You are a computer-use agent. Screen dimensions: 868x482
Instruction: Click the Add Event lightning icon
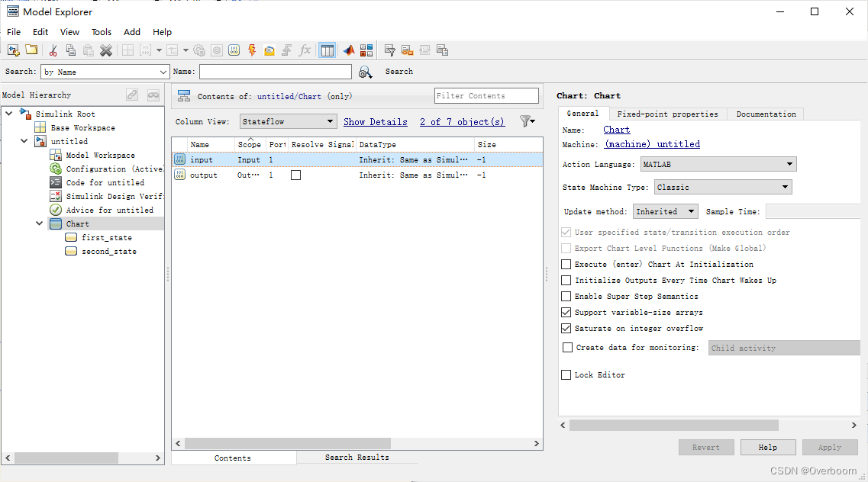point(252,50)
